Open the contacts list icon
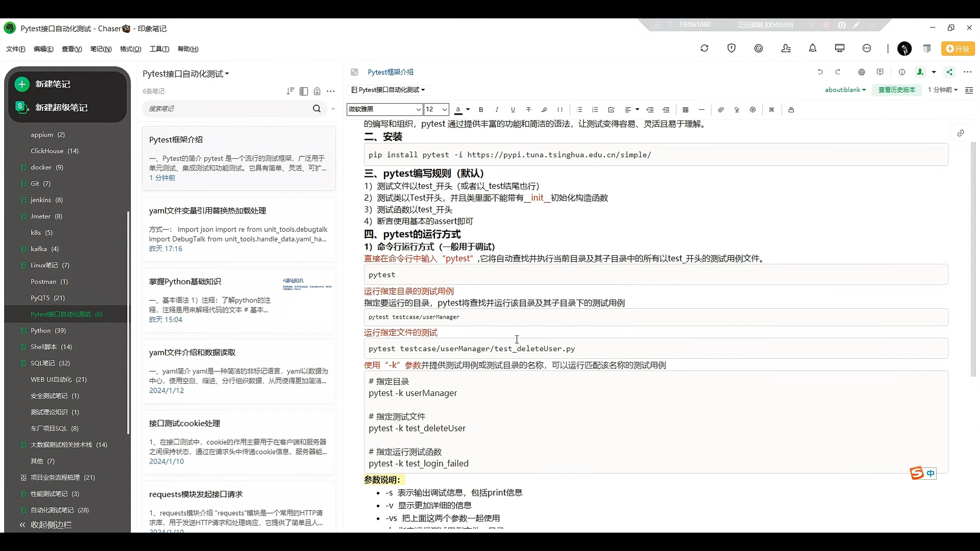 pyautogui.click(x=786, y=48)
